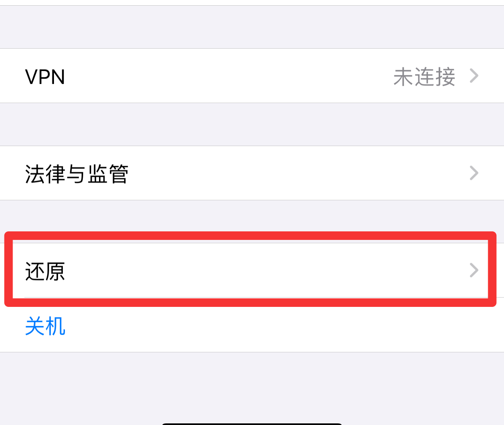This screenshot has height=425, width=504.
Task: Tap the chevron on the 法律与监管 row
Action: (474, 173)
